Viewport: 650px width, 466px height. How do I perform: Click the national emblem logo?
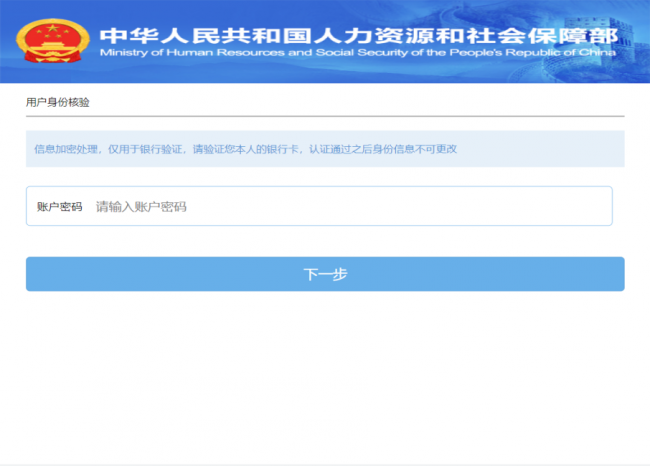(52, 41)
